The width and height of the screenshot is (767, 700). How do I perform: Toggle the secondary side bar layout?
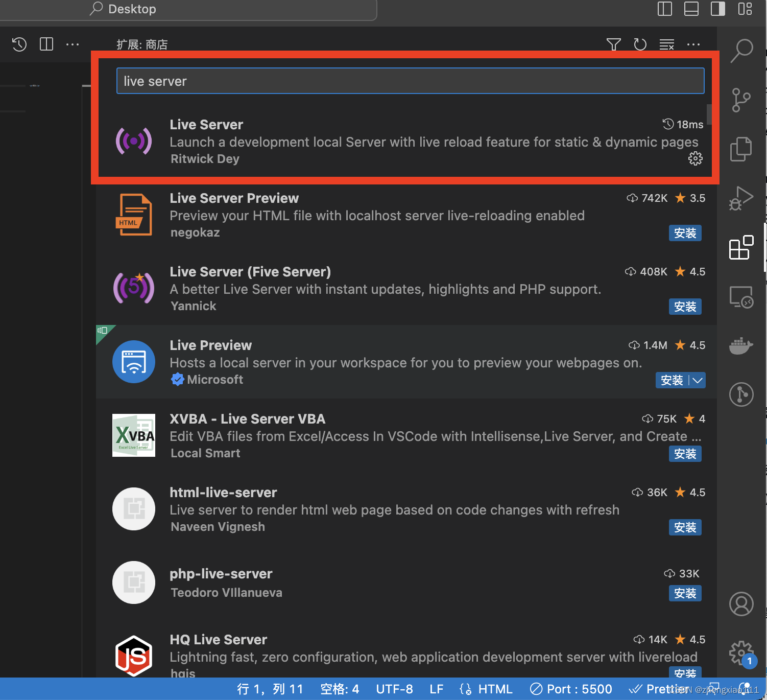coord(718,9)
